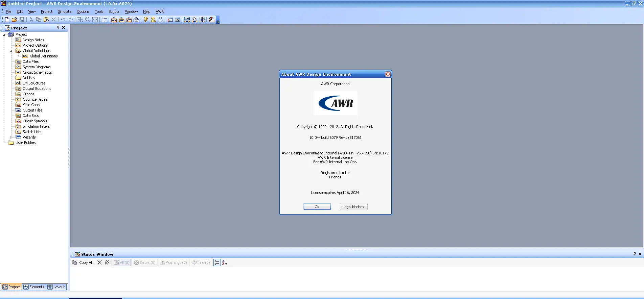Select Graphs in the project tree
This screenshot has height=299, width=644.
28,94
